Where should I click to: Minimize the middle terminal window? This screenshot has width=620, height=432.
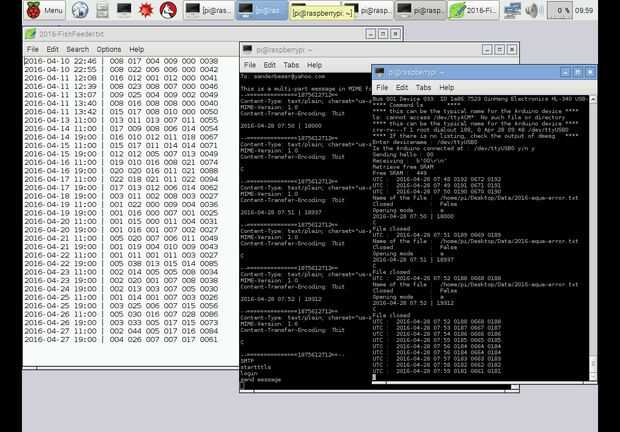[x=487, y=50]
